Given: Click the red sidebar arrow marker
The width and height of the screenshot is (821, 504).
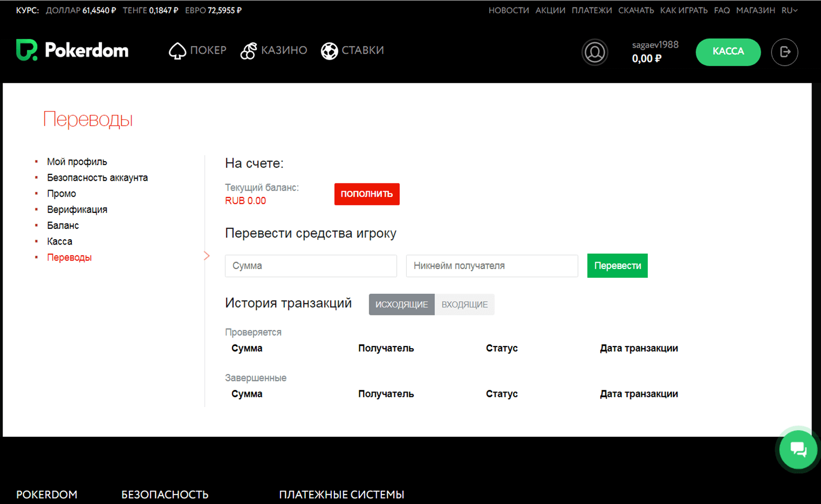Looking at the screenshot, I should point(207,256).
